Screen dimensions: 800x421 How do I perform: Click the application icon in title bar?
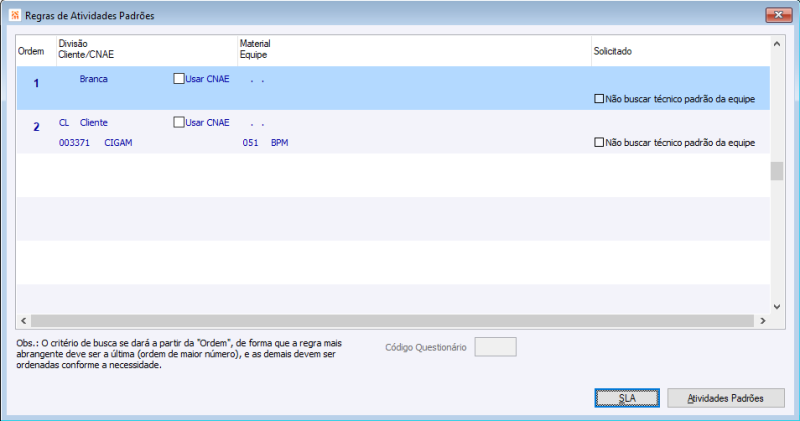[x=15, y=15]
